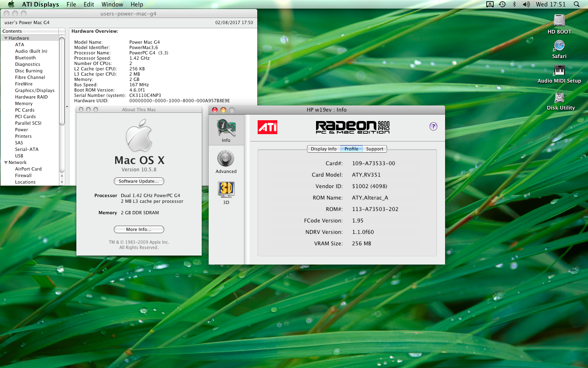Click the red ATI logo
588x368 pixels.
click(267, 127)
